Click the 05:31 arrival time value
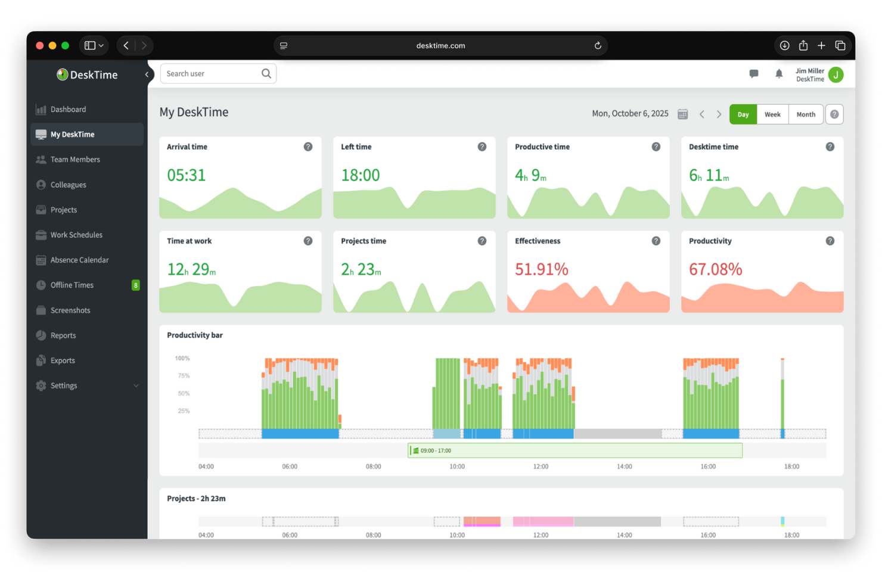 tap(186, 175)
